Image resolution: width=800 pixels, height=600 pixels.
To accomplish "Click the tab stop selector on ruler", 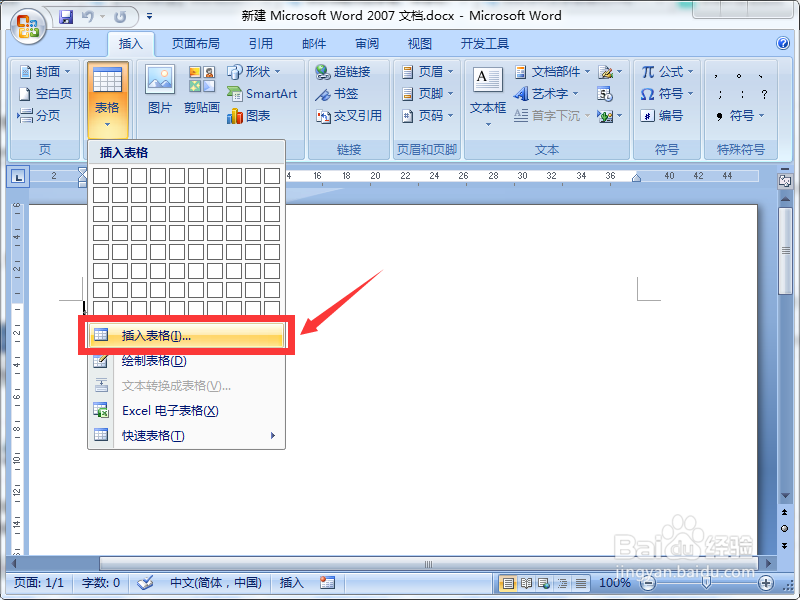I will click(18, 177).
